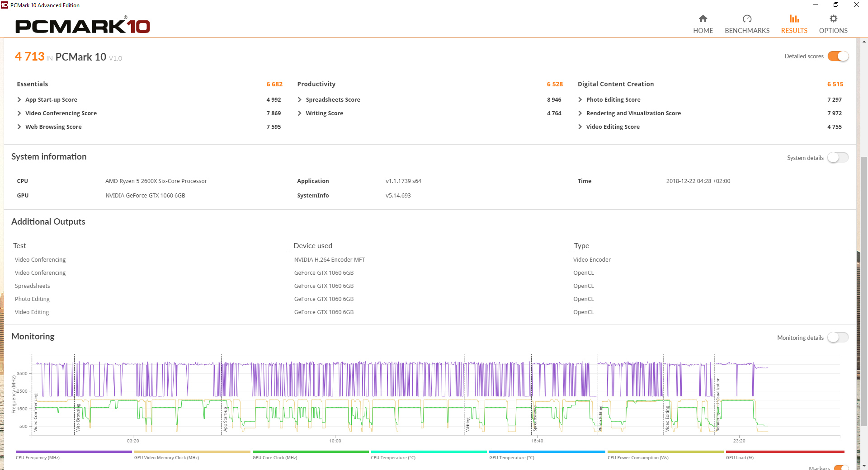868x470 pixels.
Task: Open the OPTIONS tab
Action: [833, 24]
